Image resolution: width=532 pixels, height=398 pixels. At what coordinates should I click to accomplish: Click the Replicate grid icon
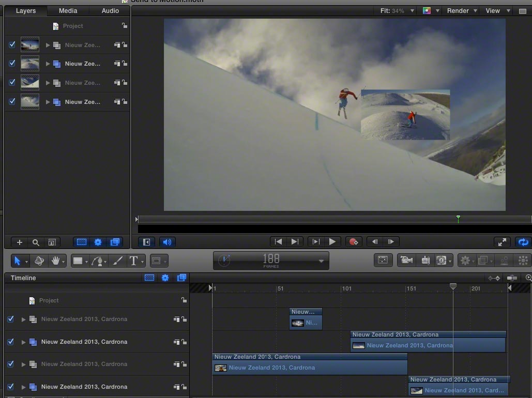pyautogui.click(x=523, y=260)
